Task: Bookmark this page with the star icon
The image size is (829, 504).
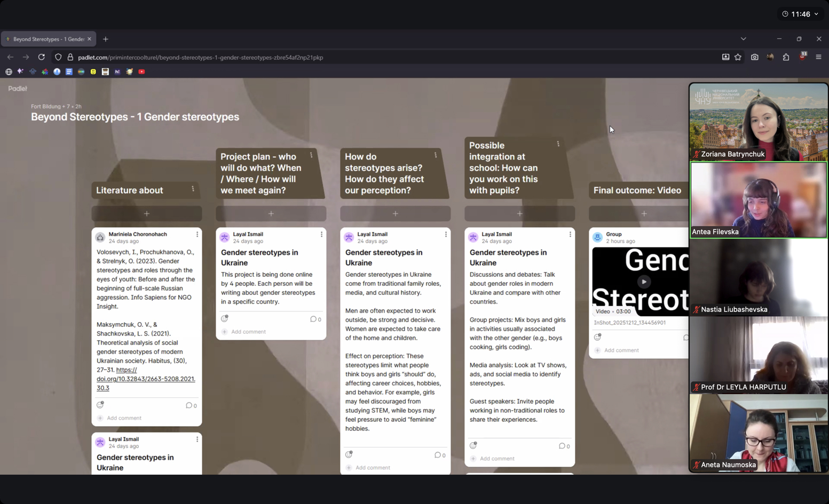Action: click(738, 57)
